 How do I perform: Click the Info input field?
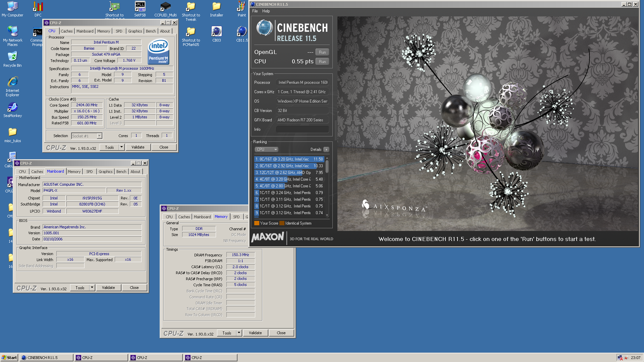303,129
